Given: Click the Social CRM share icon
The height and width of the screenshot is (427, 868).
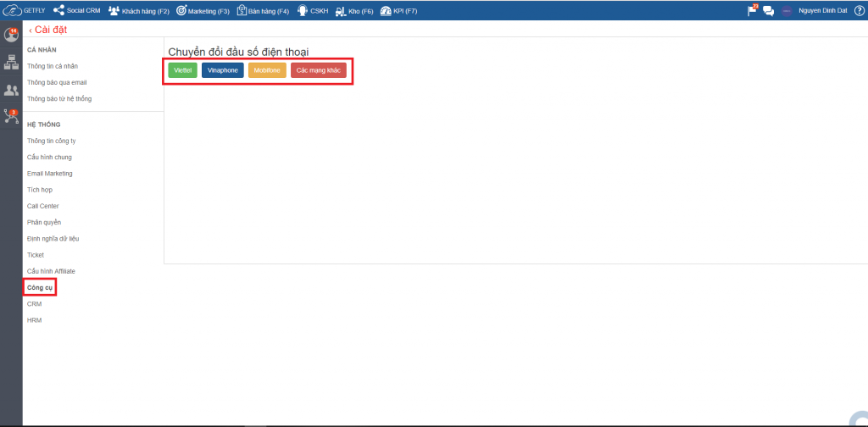Looking at the screenshot, I should 58,10.
